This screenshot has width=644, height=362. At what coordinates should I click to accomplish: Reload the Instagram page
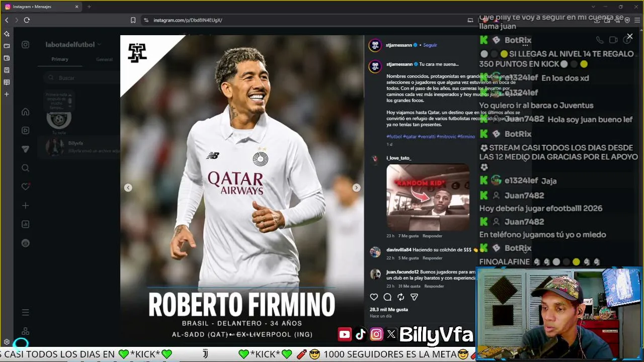[27, 20]
